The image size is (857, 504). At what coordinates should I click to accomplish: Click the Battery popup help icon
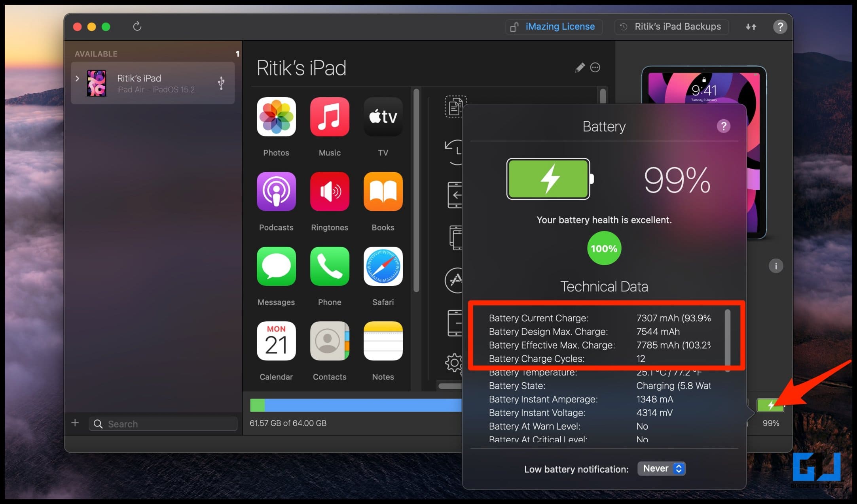click(x=723, y=126)
